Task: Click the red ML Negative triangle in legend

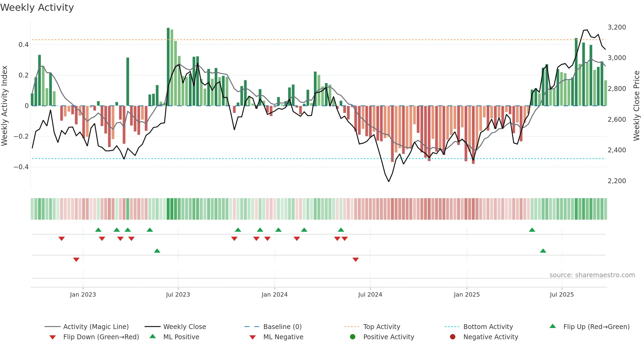Action: pyautogui.click(x=253, y=337)
